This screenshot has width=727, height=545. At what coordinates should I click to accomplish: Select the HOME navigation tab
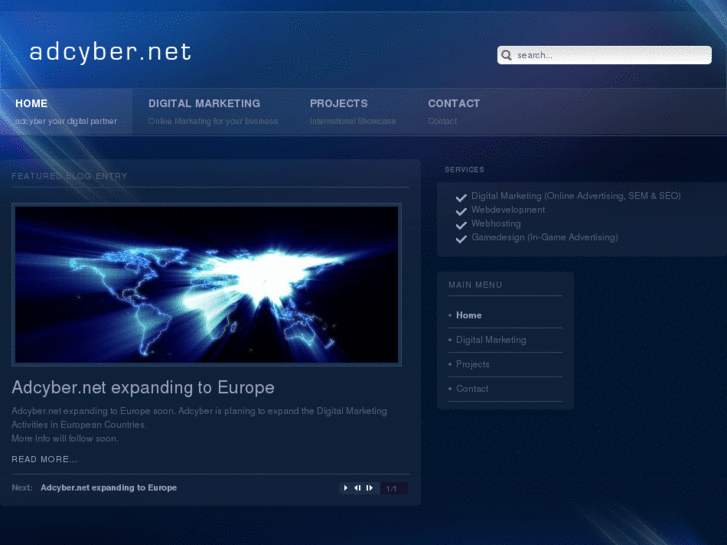coord(66,112)
